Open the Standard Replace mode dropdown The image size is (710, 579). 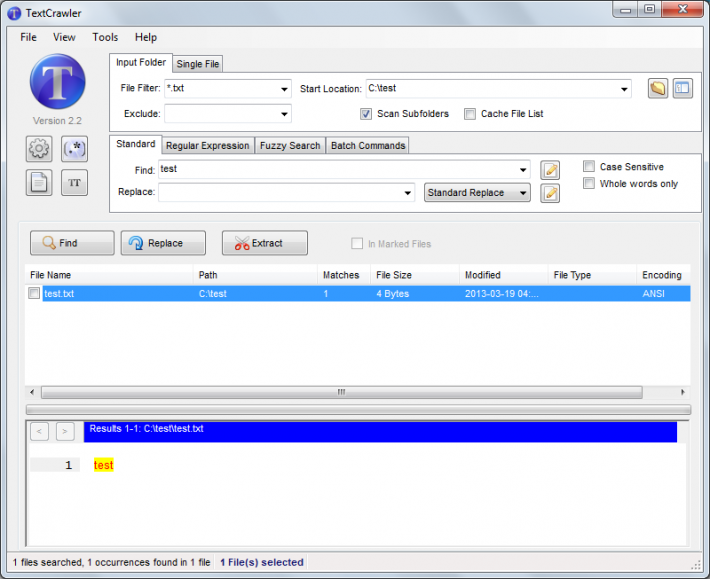pyautogui.click(x=477, y=193)
